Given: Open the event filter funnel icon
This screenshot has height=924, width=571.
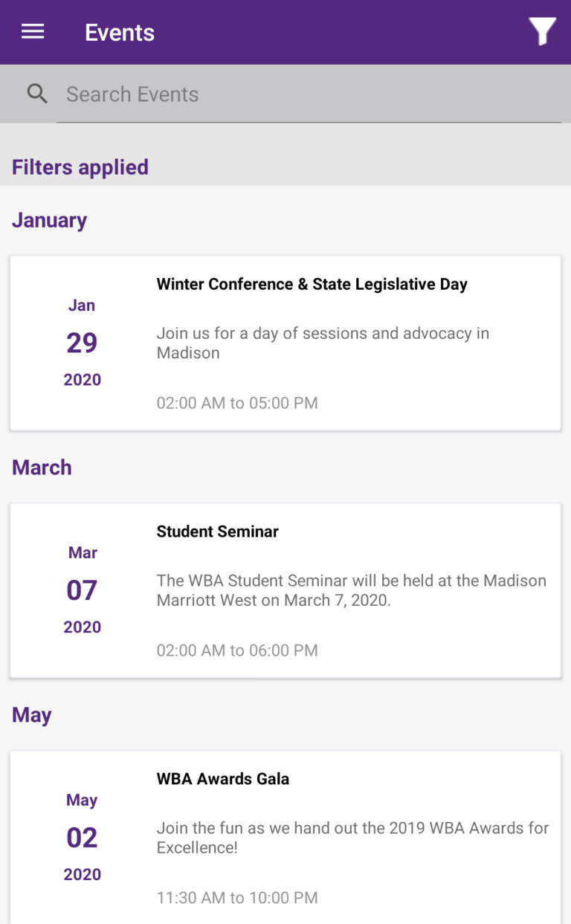Looking at the screenshot, I should point(542,32).
